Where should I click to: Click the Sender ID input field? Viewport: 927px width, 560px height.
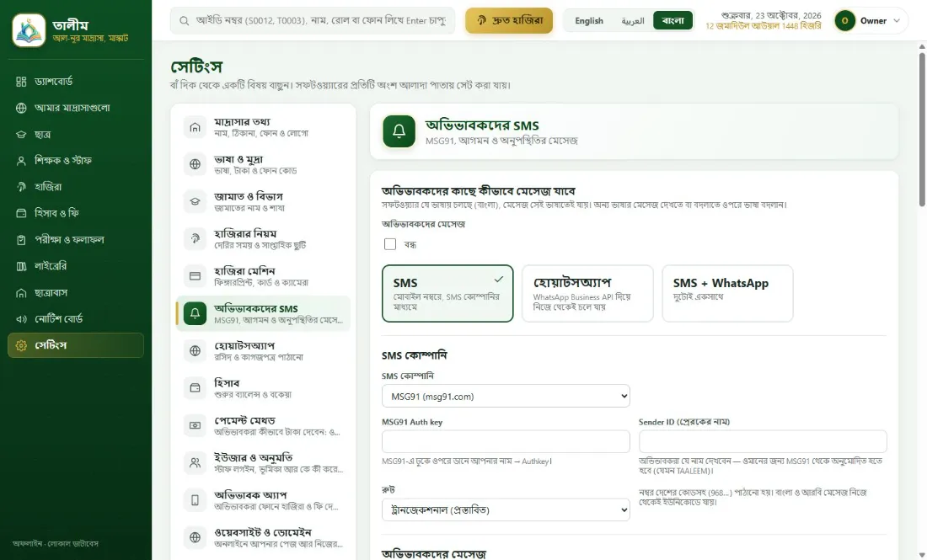click(763, 442)
